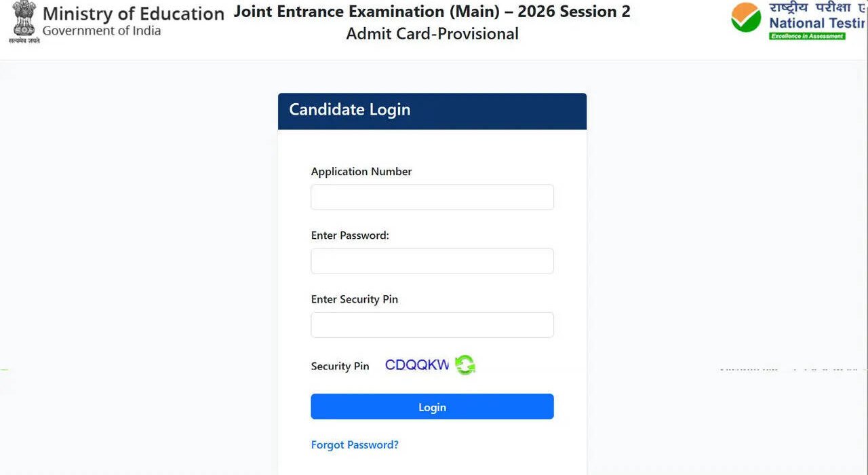Click the green Excellence in Assessment tagline
Screen dimensions: 868x475
click(807, 36)
